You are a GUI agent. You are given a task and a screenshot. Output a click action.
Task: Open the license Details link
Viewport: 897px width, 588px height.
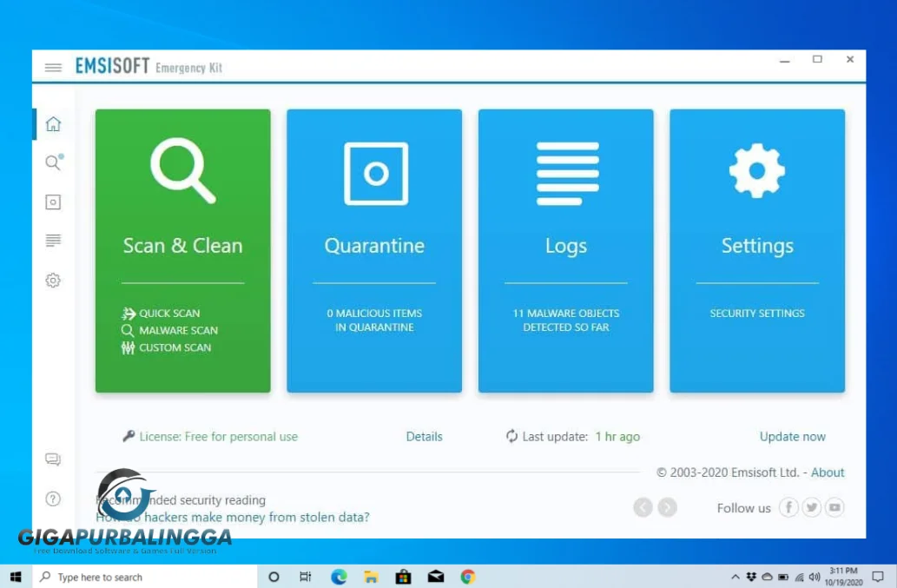(x=424, y=436)
